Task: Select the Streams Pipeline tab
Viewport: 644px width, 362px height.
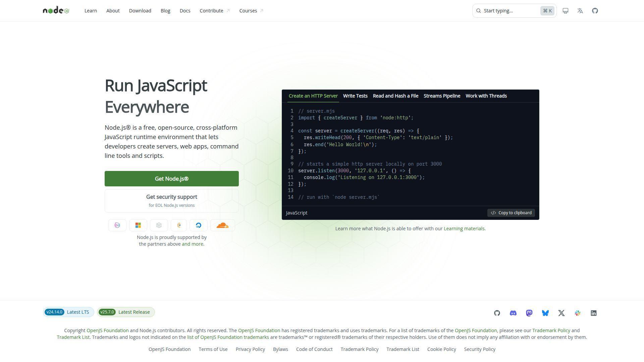Action: click(x=442, y=96)
